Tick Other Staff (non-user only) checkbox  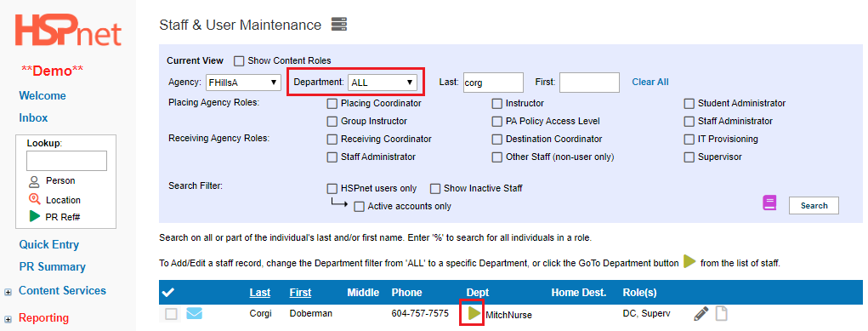[x=496, y=157]
